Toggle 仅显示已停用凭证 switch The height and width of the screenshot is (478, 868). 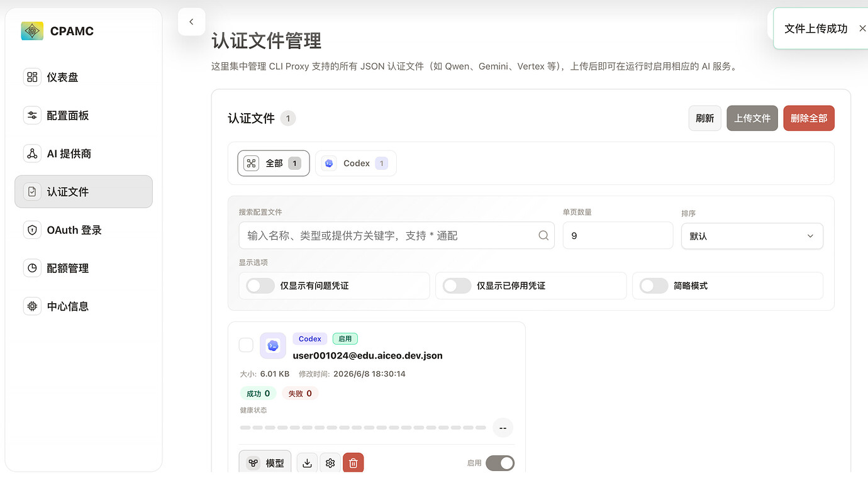coord(457,286)
